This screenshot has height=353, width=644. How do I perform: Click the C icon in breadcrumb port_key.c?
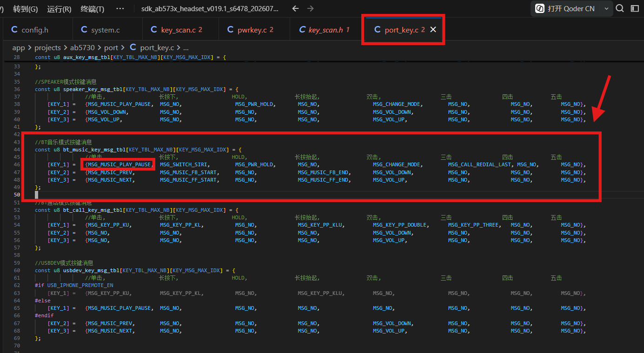click(133, 47)
